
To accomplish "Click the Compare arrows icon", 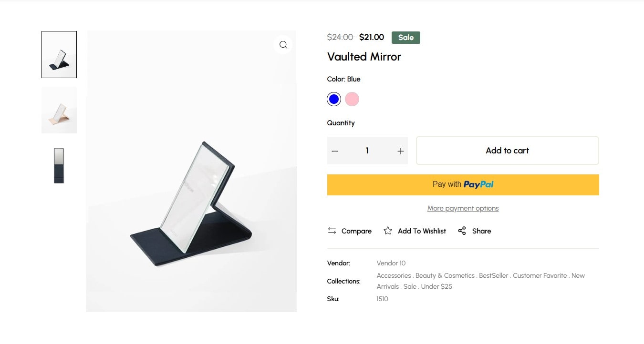I will coord(332,231).
